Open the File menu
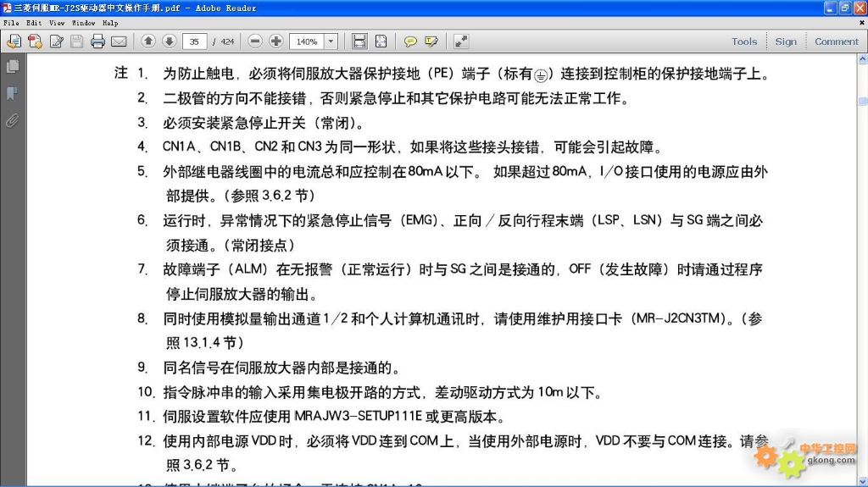Viewport: 868px width, 487px height. pos(11,23)
